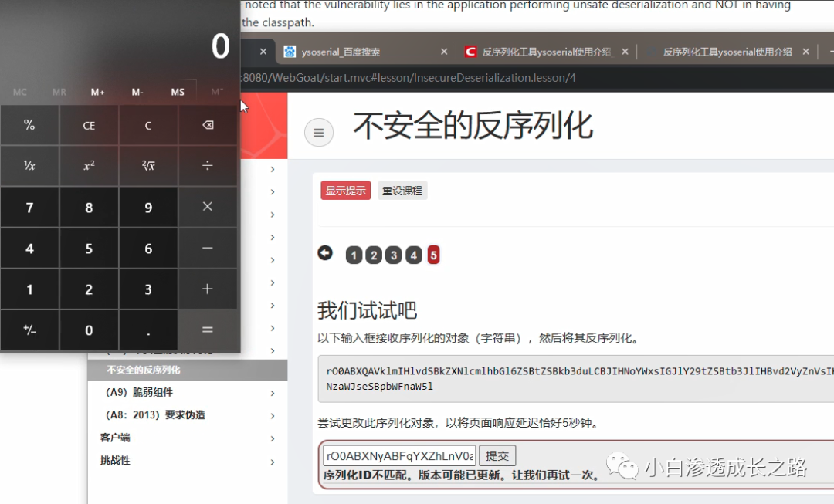Select the x² key on the calculator
834x504 pixels.
(89, 165)
